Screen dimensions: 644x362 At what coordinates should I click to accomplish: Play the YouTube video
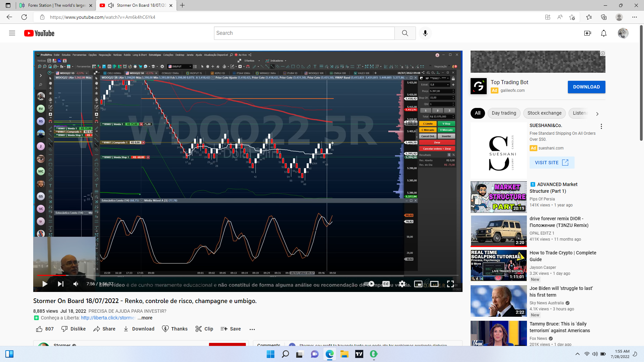pyautogui.click(x=45, y=284)
